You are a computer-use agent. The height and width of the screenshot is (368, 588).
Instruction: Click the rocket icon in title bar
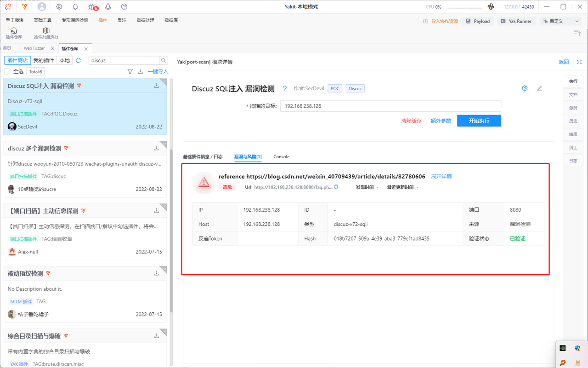point(108,7)
